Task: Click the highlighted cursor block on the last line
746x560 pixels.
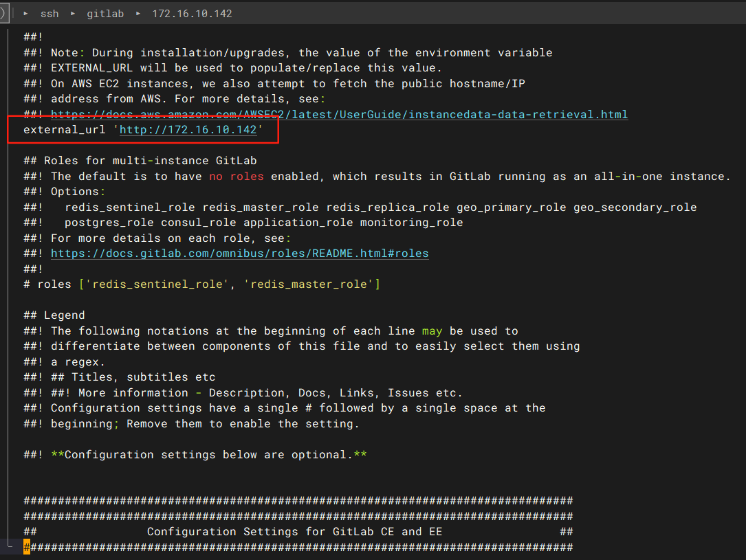Action: point(27,547)
